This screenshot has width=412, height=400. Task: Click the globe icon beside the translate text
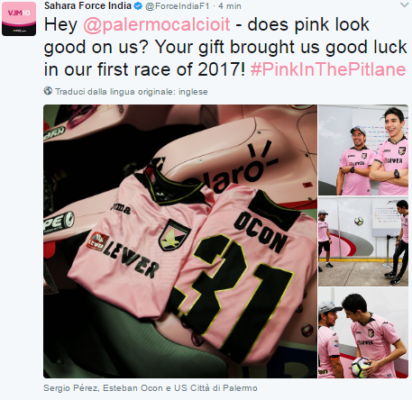point(48,91)
